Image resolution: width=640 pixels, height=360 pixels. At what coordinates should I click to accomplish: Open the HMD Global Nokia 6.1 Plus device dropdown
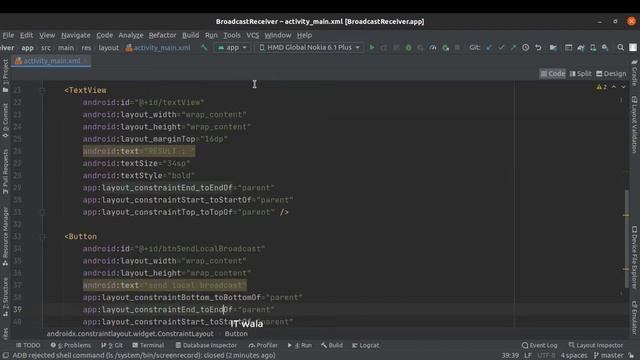pos(310,48)
